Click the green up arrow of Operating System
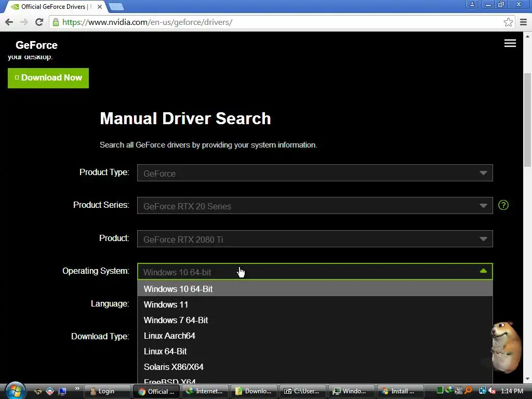Image resolution: width=532 pixels, height=399 pixels. tap(483, 271)
